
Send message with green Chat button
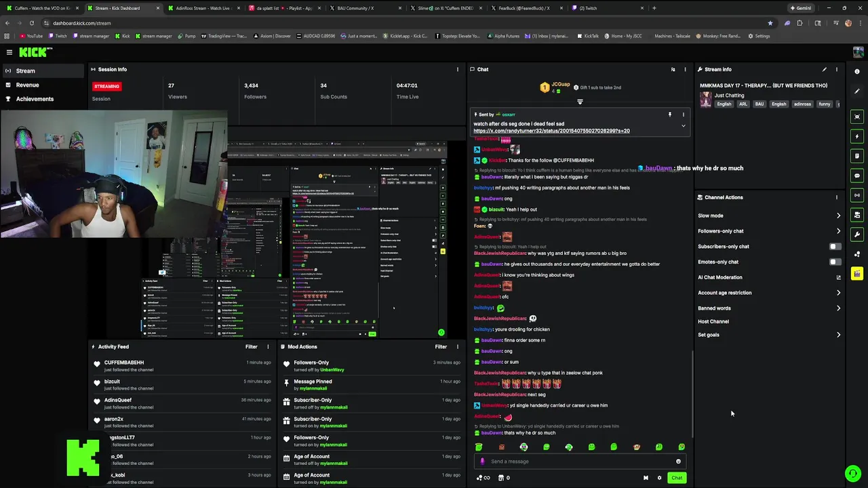(x=677, y=478)
